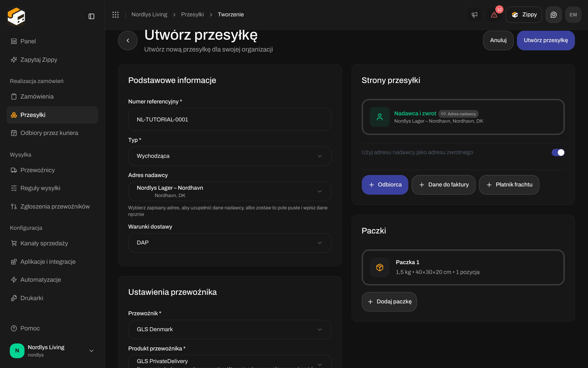
Task: Open the Produkt przewoźnika dropdown
Action: pyautogui.click(x=230, y=362)
